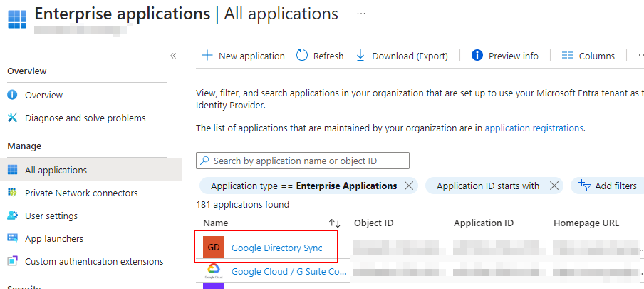Open the Overview menu item
The image size is (644, 289).
[43, 95]
